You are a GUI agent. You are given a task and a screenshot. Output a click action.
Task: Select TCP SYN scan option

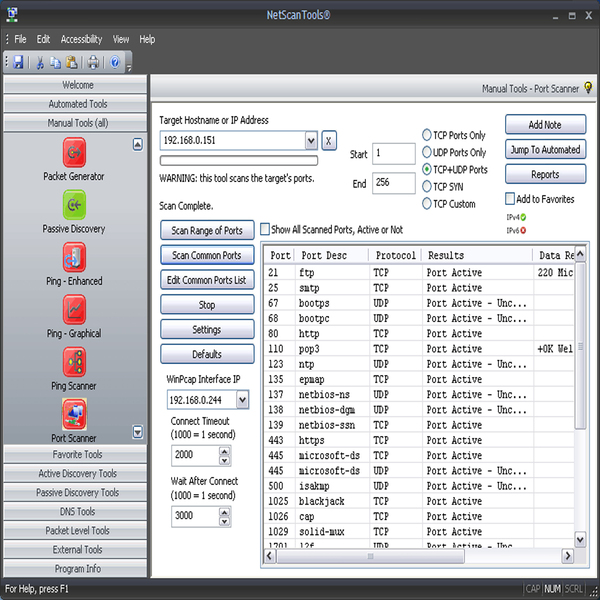427,186
